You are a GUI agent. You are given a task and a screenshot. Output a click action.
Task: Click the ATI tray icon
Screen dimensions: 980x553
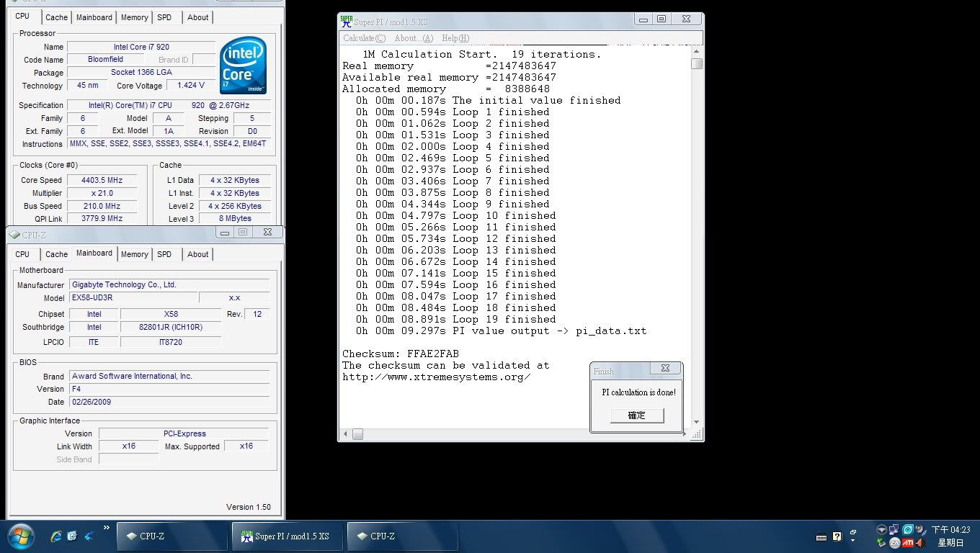click(909, 543)
